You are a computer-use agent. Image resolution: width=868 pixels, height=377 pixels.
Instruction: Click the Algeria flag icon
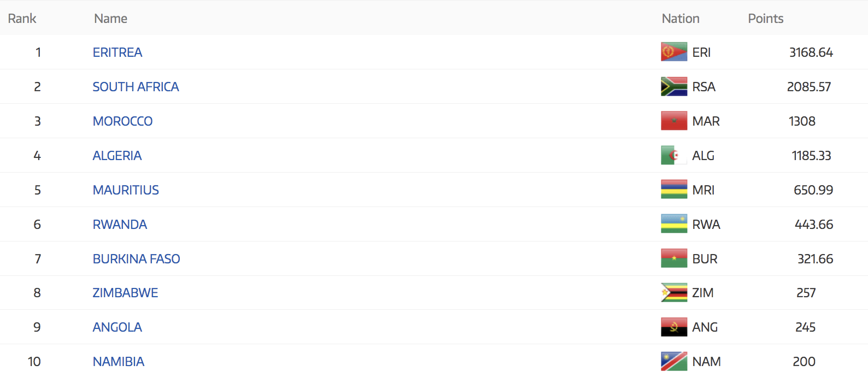[673, 156]
